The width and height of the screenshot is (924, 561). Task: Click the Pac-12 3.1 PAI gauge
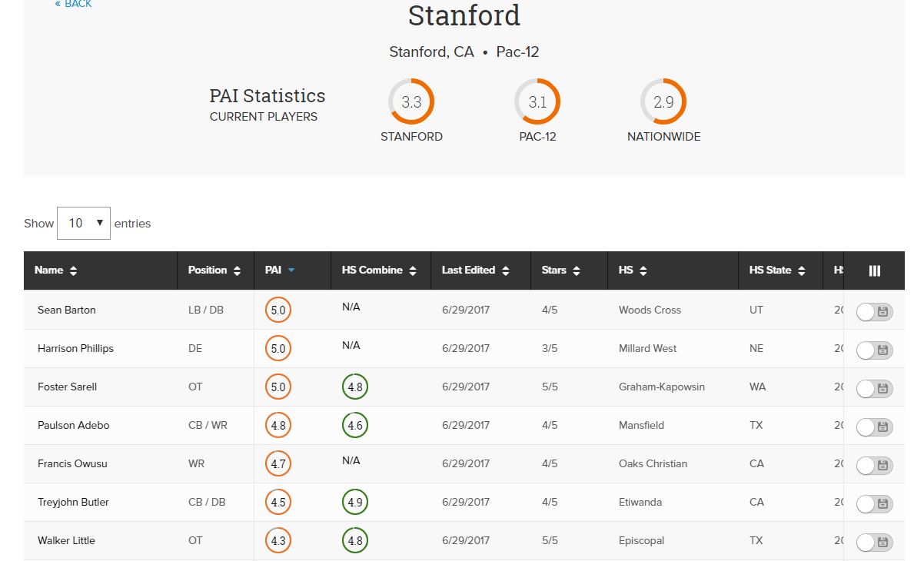click(537, 101)
